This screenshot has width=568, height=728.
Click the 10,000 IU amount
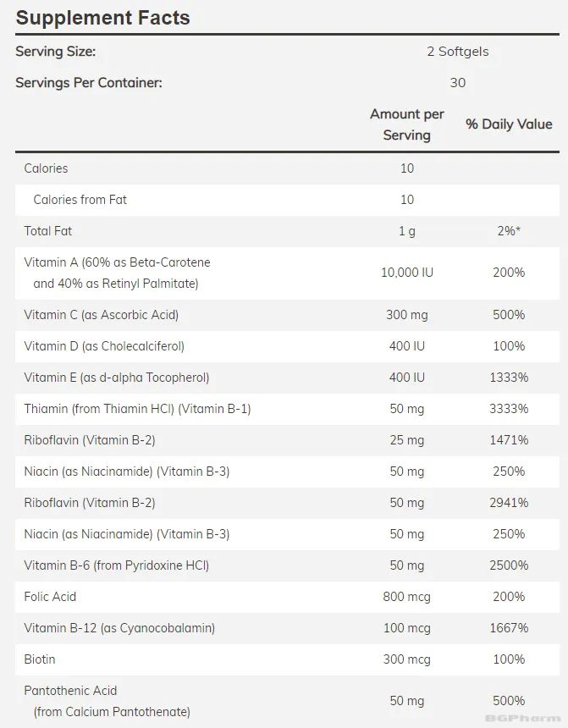coord(406,273)
